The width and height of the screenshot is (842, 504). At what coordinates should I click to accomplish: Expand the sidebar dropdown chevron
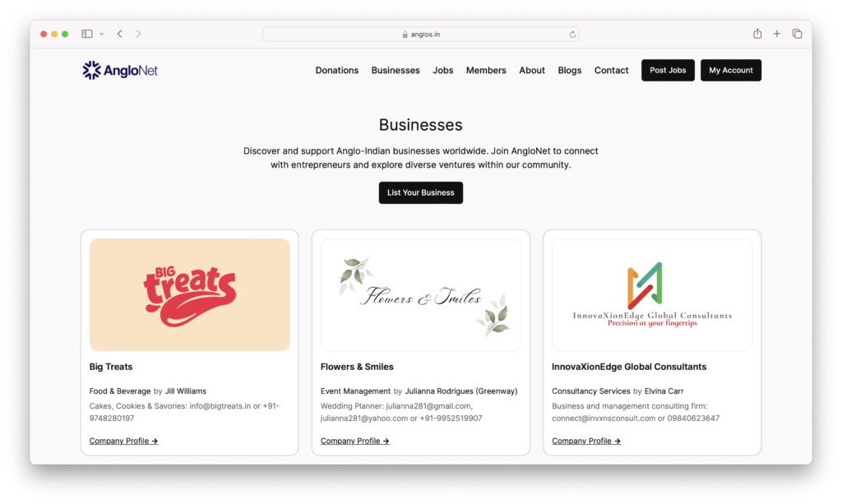coord(101,35)
